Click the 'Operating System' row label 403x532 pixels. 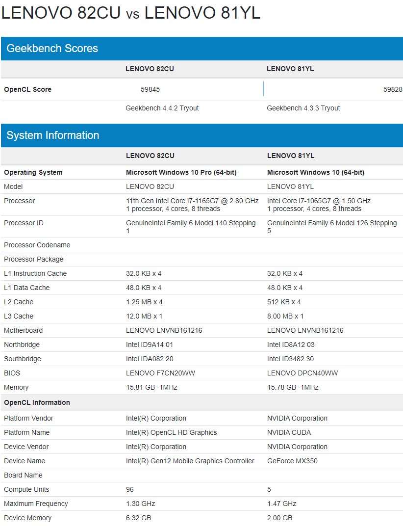click(x=33, y=172)
